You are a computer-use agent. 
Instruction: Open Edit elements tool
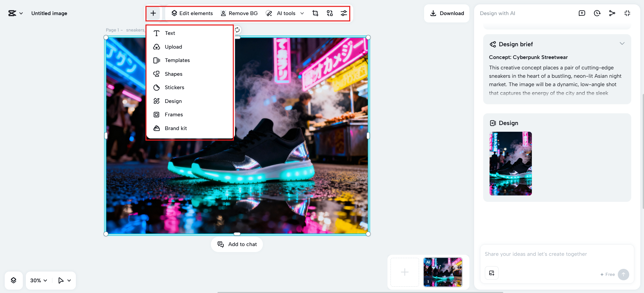(x=192, y=13)
